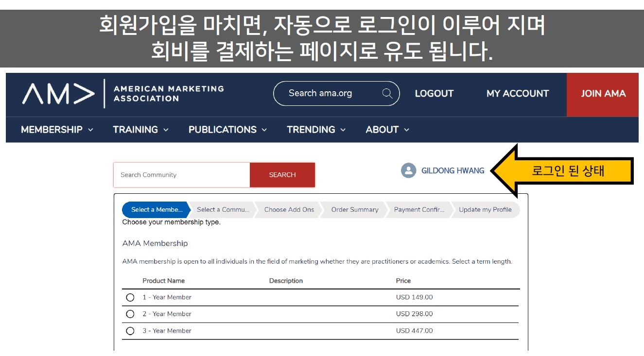Screen dimensions: 644x356
Task: Click the AMA Membership heading
Action: click(x=155, y=243)
